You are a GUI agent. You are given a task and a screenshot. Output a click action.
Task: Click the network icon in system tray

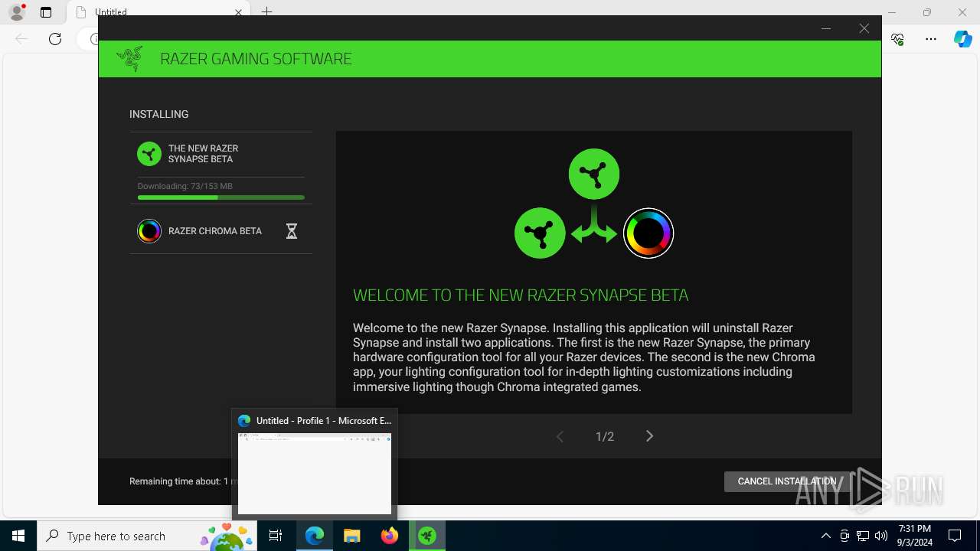[863, 536]
